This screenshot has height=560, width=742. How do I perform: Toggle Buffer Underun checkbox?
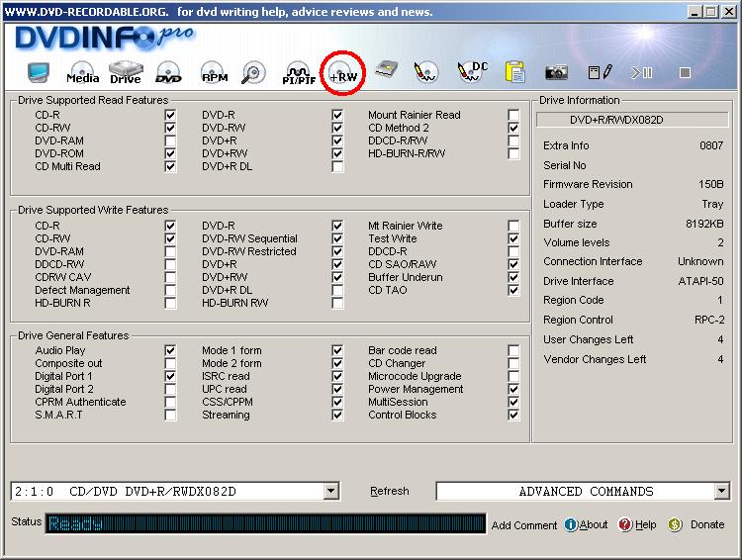[x=513, y=277]
